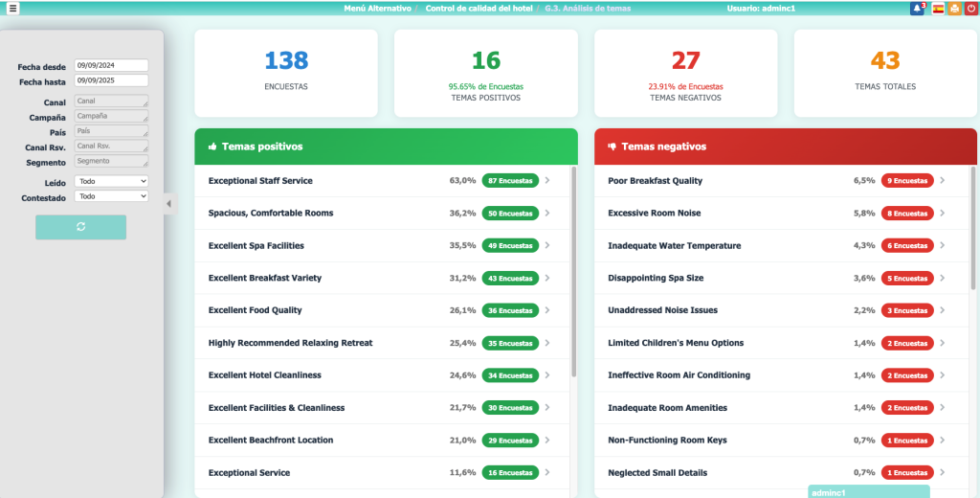Open the notifications bell
This screenshot has height=498, width=980.
tap(917, 8)
